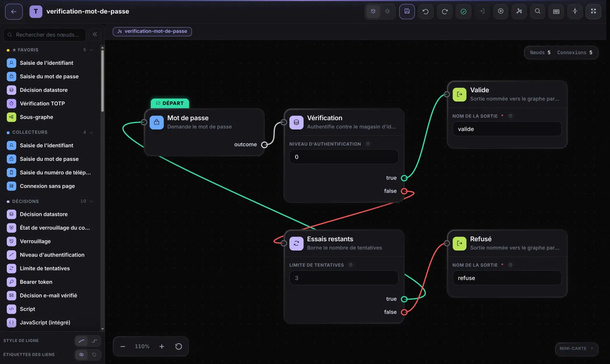Hide link labels with the eye-off toggle
The height and width of the screenshot is (364, 610).
click(82, 355)
